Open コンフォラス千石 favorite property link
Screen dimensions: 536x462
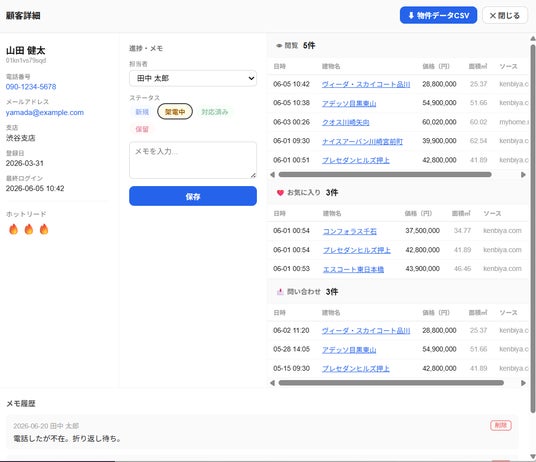click(x=350, y=231)
